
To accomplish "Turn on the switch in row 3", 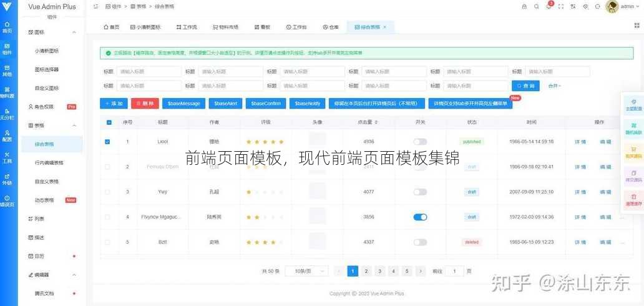I will tap(420, 192).
